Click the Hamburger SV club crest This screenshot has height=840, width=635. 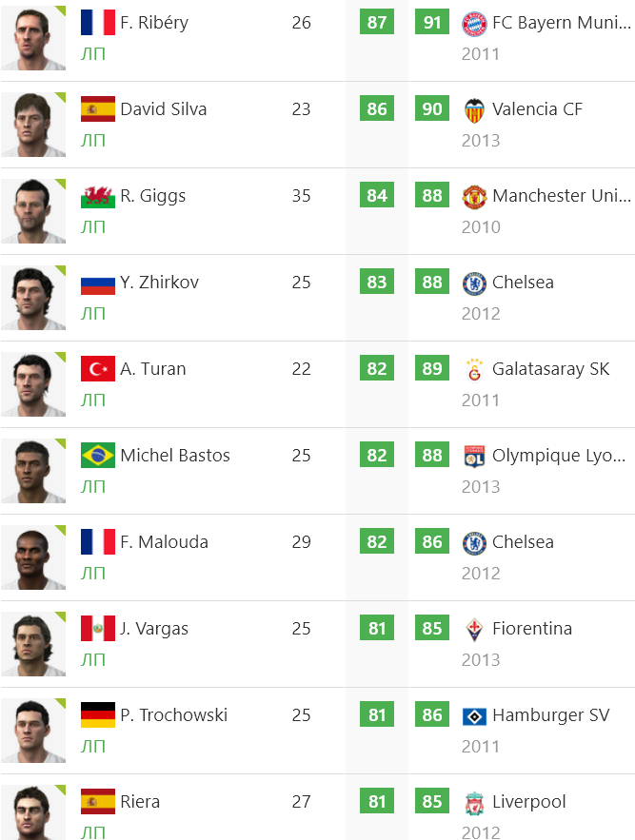pyautogui.click(x=474, y=716)
